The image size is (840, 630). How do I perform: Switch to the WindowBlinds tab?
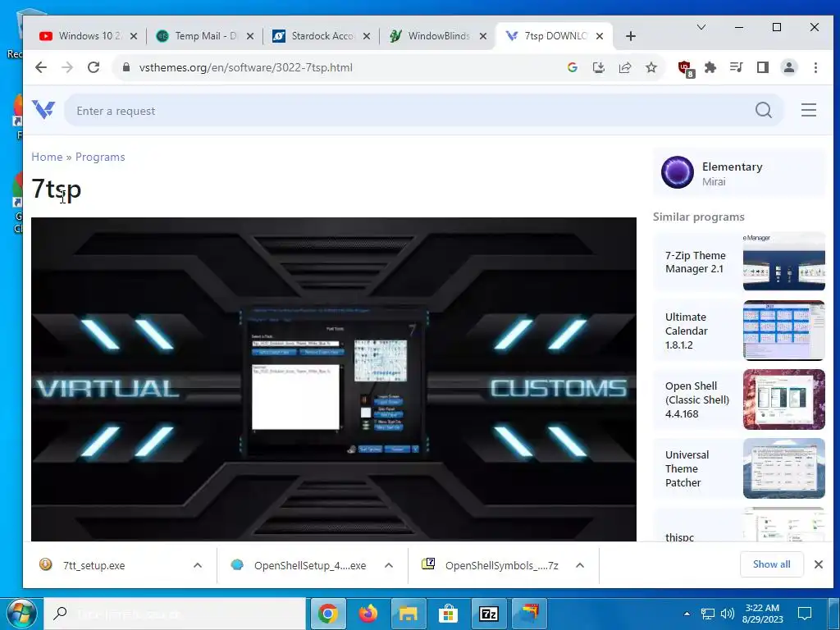pyautogui.click(x=431, y=36)
